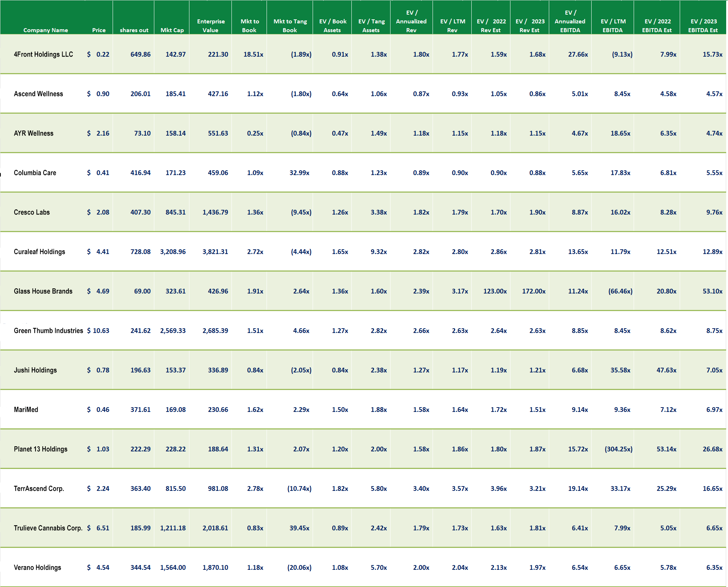The width and height of the screenshot is (728, 587).
Task: Click Planet 13 enterprise value 188.64
Action: click(x=218, y=449)
